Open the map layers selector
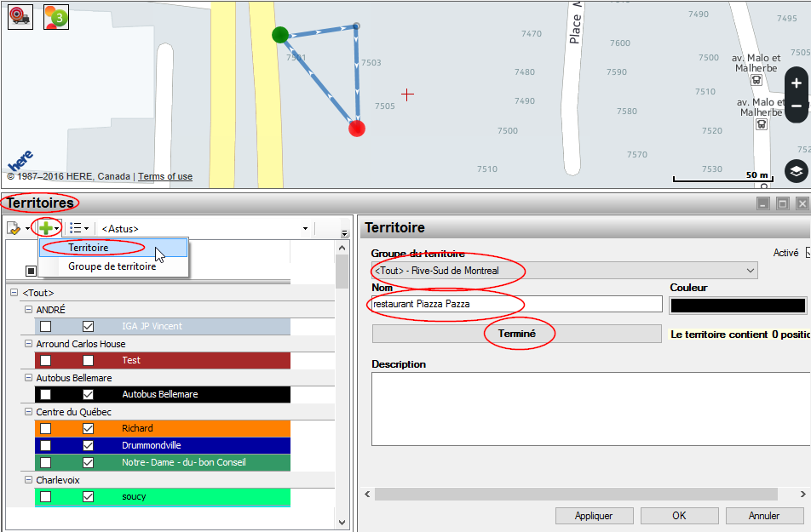 (x=796, y=171)
